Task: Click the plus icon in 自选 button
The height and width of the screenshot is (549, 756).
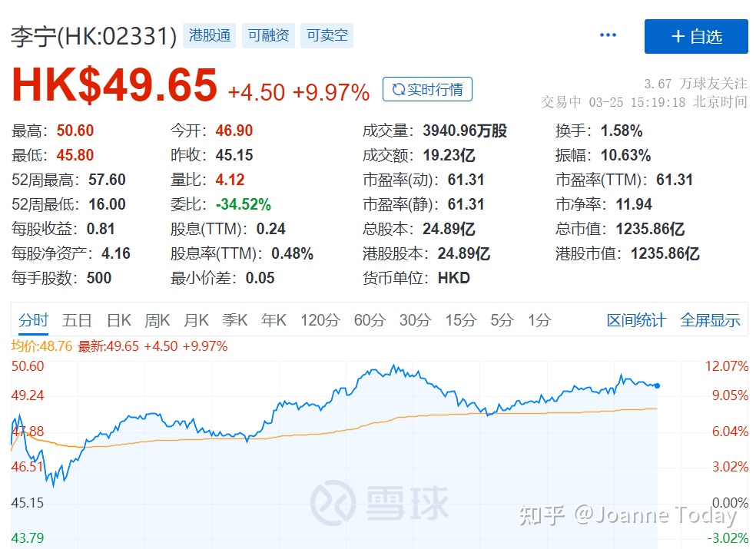Action: pos(675,35)
